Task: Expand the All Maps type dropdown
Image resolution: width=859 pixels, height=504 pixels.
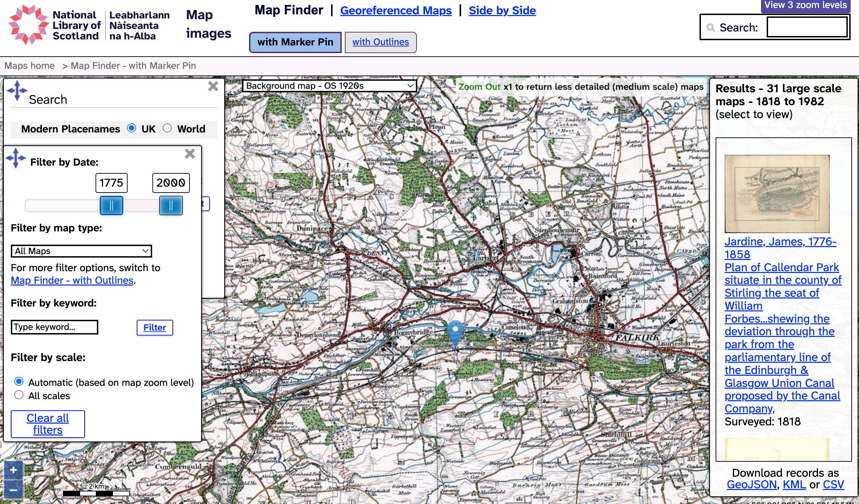Action: (x=81, y=251)
